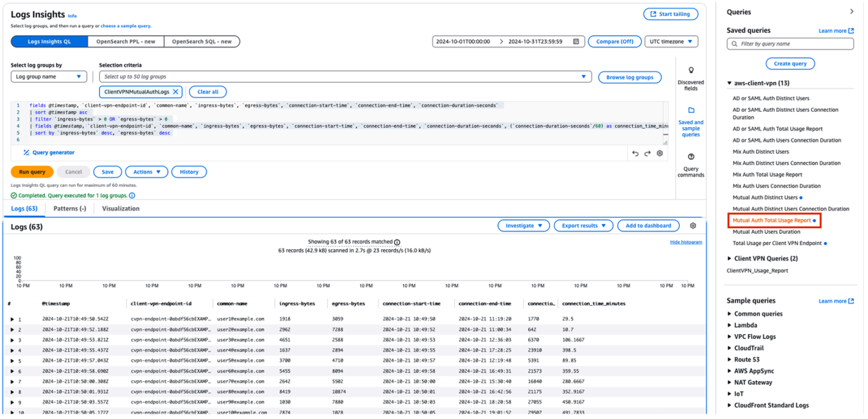Select the Mutual Auth Total Usage Report query
This screenshot has height=419, width=868.
[x=773, y=220]
